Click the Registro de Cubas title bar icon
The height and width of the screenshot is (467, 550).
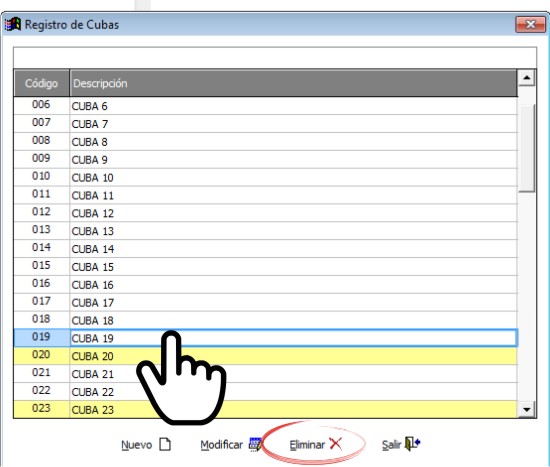click(13, 25)
